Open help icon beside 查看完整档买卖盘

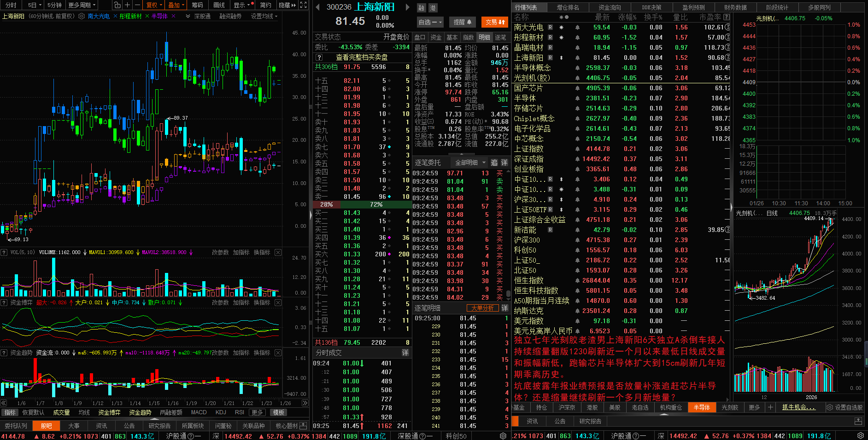pos(319,58)
